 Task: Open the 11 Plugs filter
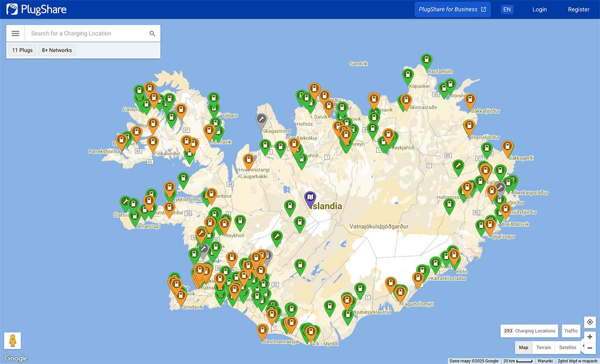point(22,50)
